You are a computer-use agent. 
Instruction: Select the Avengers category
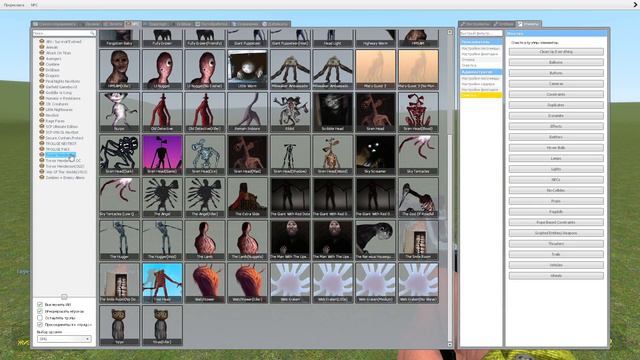pos(53,59)
